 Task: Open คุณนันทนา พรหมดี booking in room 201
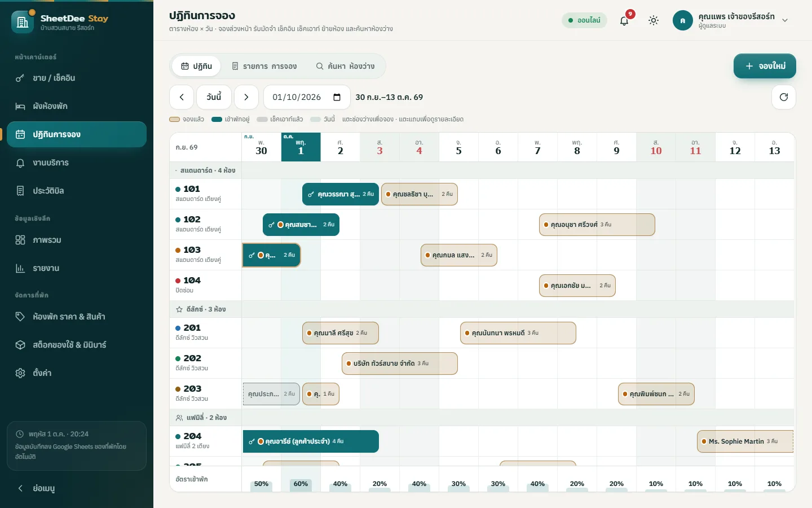[x=518, y=333]
